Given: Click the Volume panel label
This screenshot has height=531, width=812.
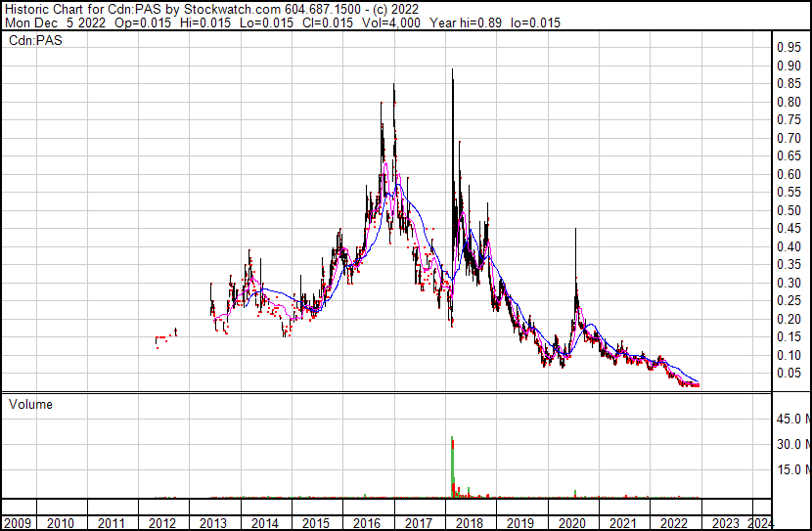Looking at the screenshot, I should [30, 404].
